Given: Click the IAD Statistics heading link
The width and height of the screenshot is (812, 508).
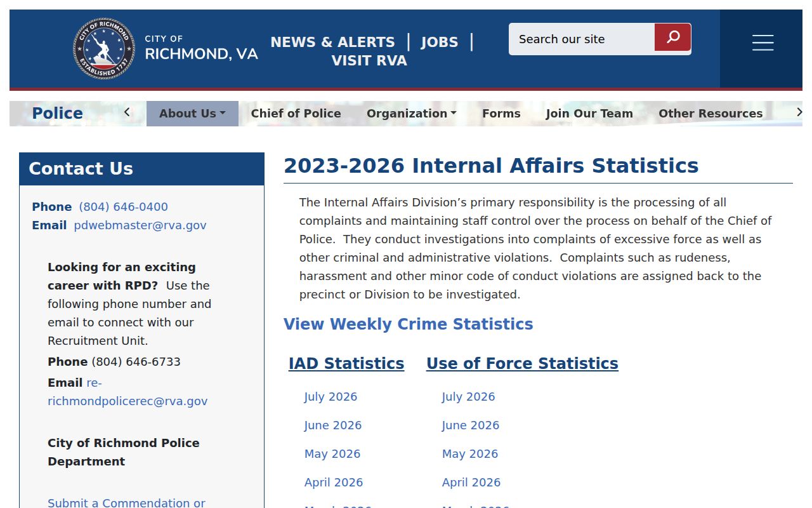Looking at the screenshot, I should pos(346,363).
